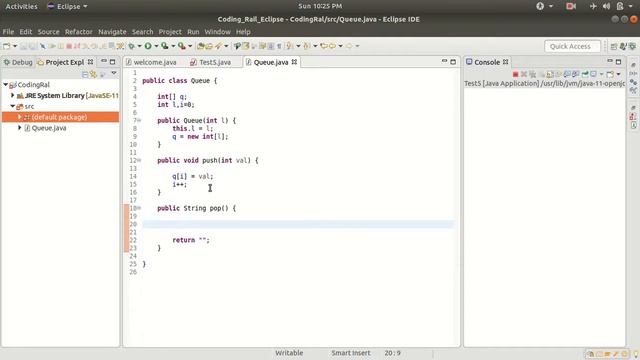This screenshot has width=640, height=360.
Task: Click the Coverage run icon in toolbar
Action: (165, 46)
